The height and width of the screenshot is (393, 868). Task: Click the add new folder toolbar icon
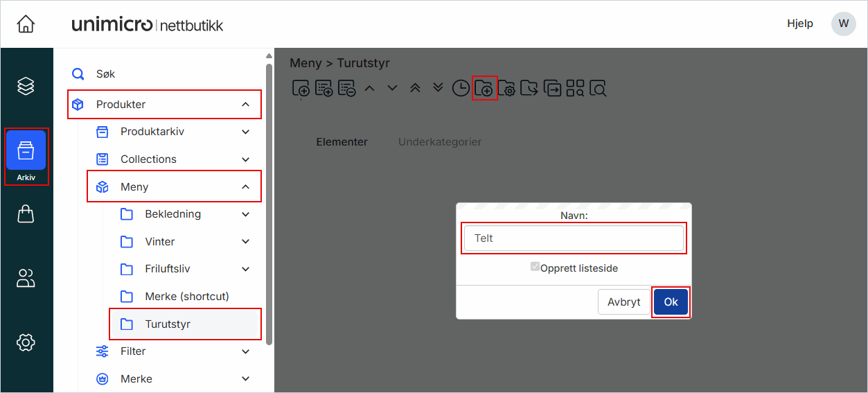pyautogui.click(x=484, y=89)
